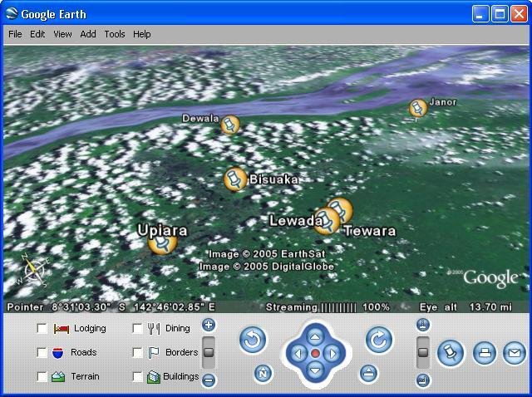Image resolution: width=532 pixels, height=397 pixels.
Task: Open the File menu
Action: (15, 34)
